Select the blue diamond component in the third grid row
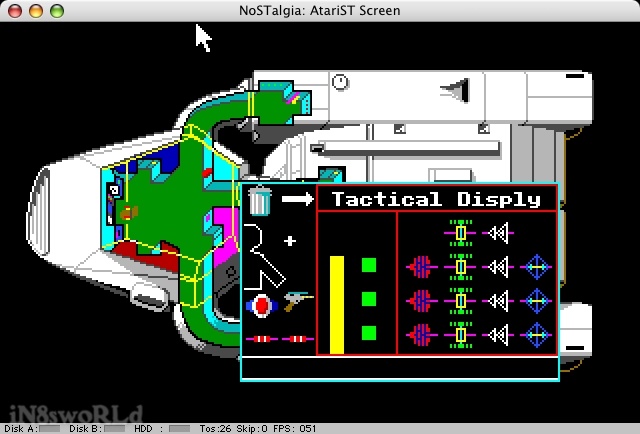 click(x=536, y=301)
